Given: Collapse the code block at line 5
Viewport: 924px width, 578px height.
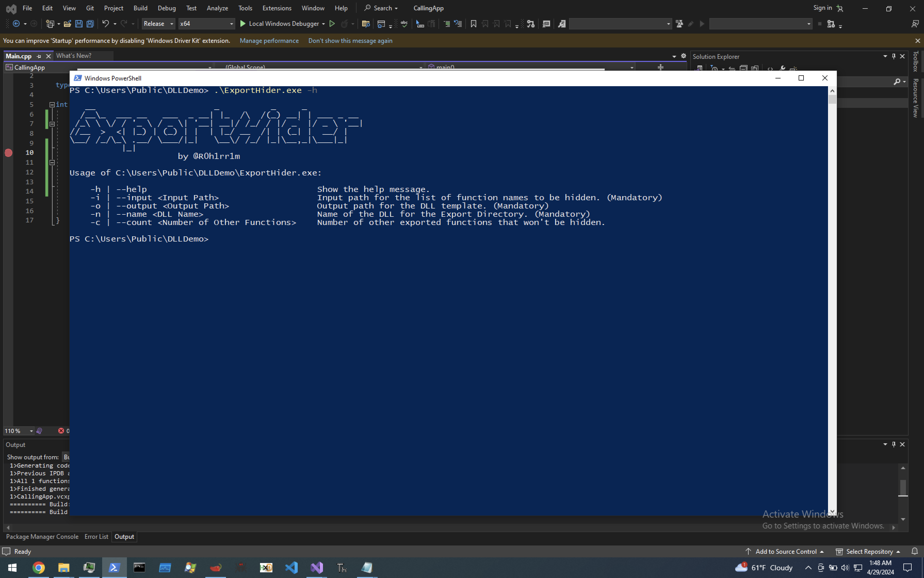Looking at the screenshot, I should (52, 104).
